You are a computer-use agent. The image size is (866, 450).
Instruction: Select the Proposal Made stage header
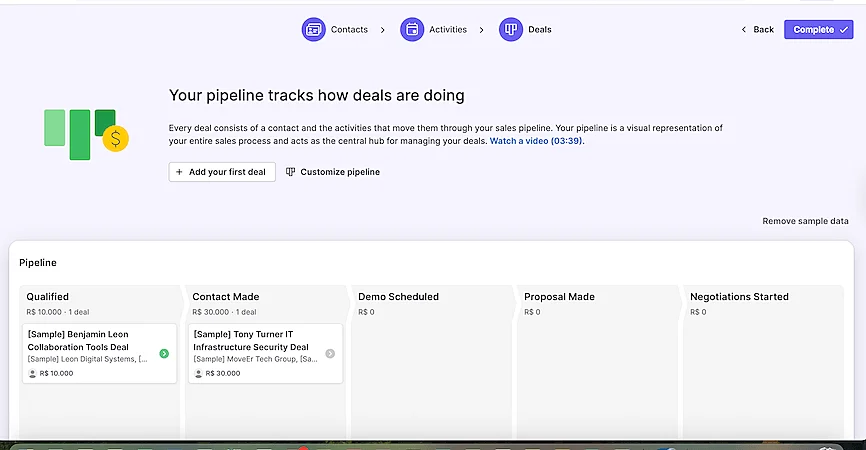[x=559, y=297]
